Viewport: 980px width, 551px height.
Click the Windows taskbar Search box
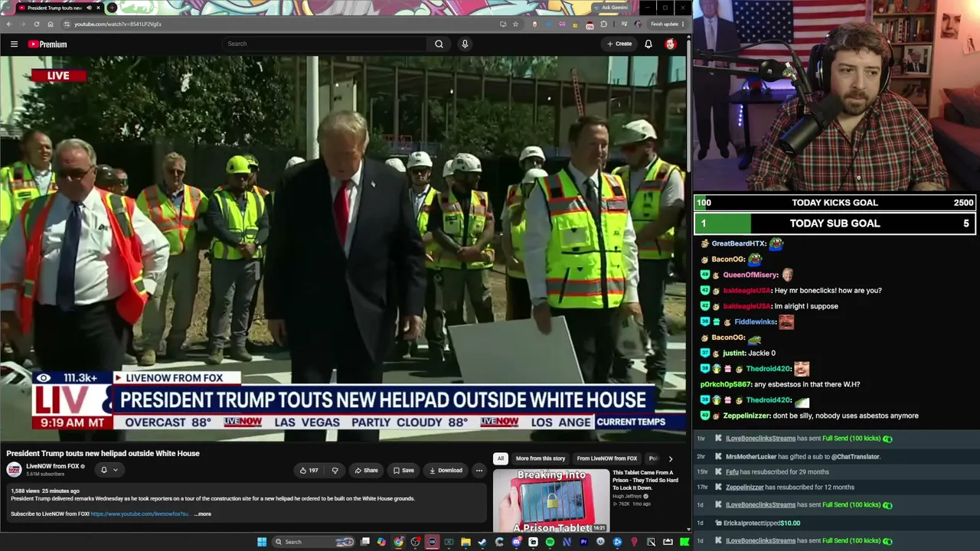pyautogui.click(x=314, y=542)
